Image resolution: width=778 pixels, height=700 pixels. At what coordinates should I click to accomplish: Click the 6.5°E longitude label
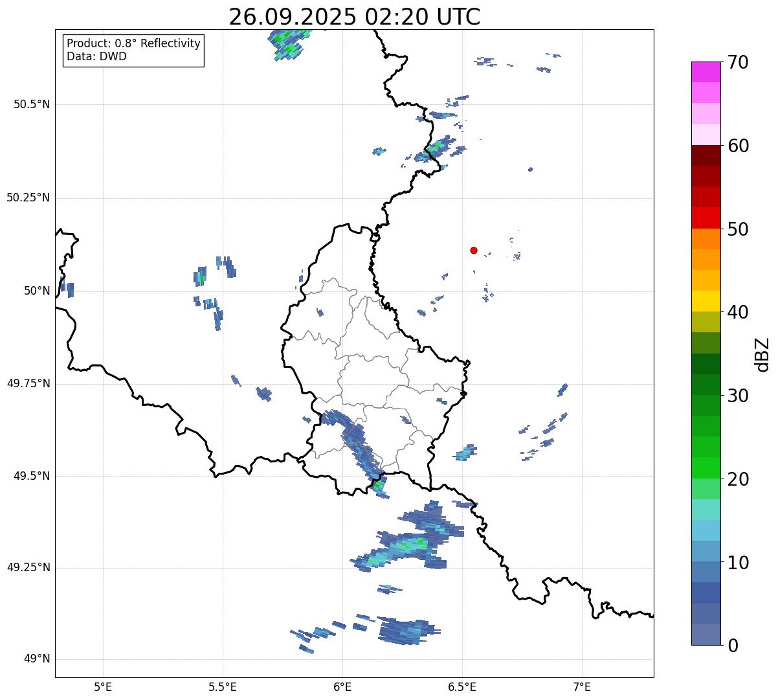tap(462, 686)
